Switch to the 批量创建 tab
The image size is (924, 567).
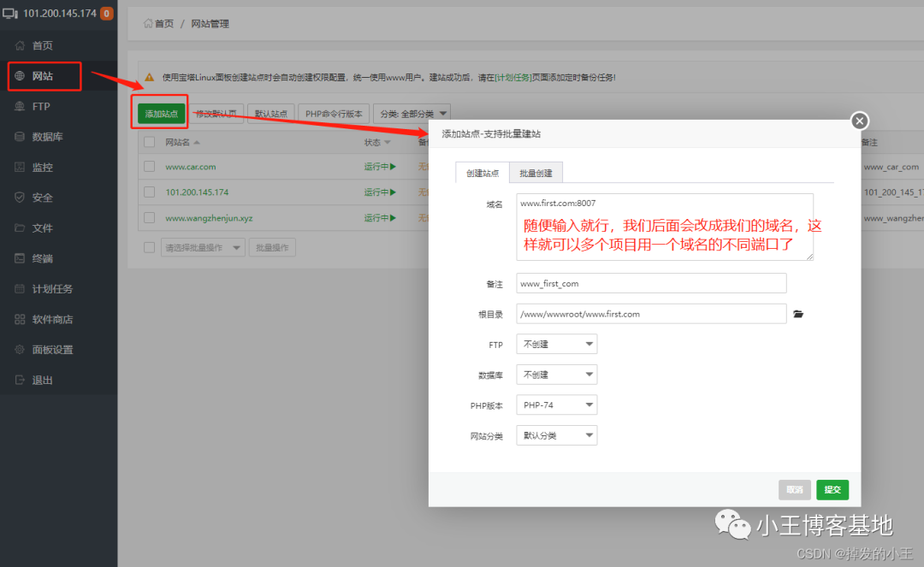point(536,173)
